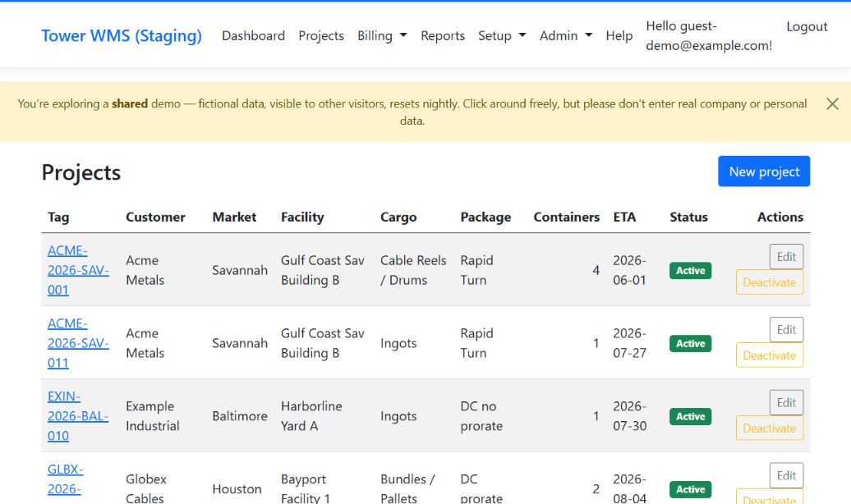This screenshot has height=504, width=851.
Task: Deactivate the EXIN-2026-BAL-010 project
Action: tap(770, 428)
